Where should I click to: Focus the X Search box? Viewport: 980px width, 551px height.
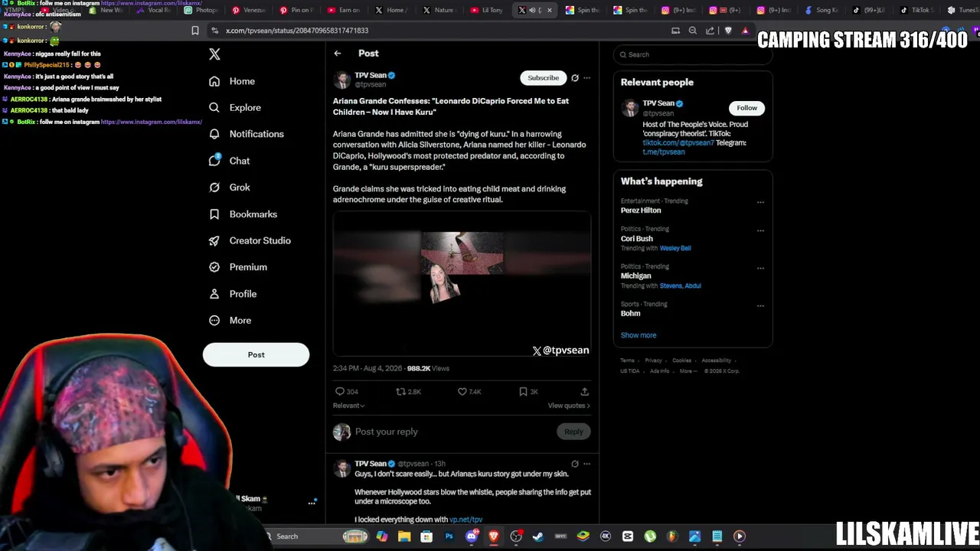691,54
